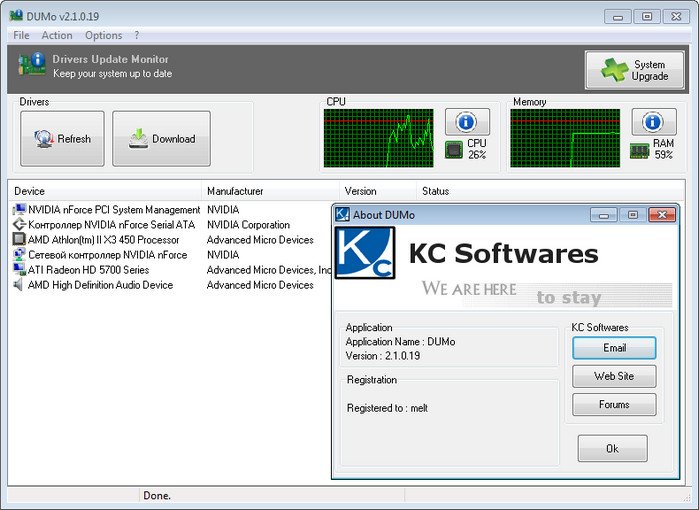
Task: Click the Serial ATA controller device icon
Action: (19, 224)
